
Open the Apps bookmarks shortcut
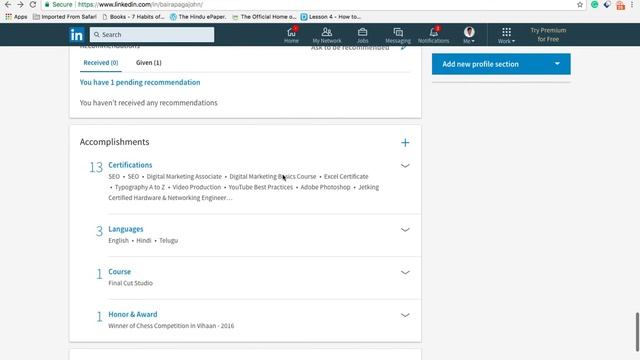(x=16, y=17)
